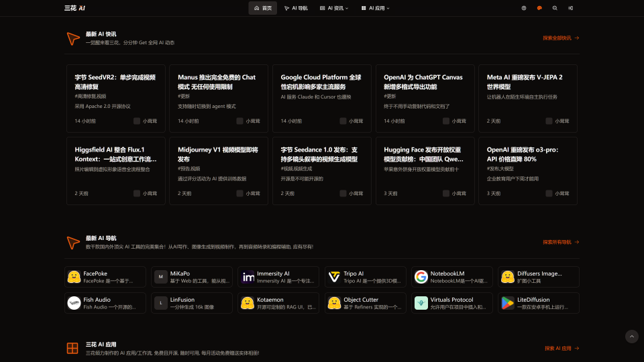The width and height of the screenshot is (644, 362).
Task: Open the LiteDiffusion Play Store icon
Action: pyautogui.click(x=508, y=303)
